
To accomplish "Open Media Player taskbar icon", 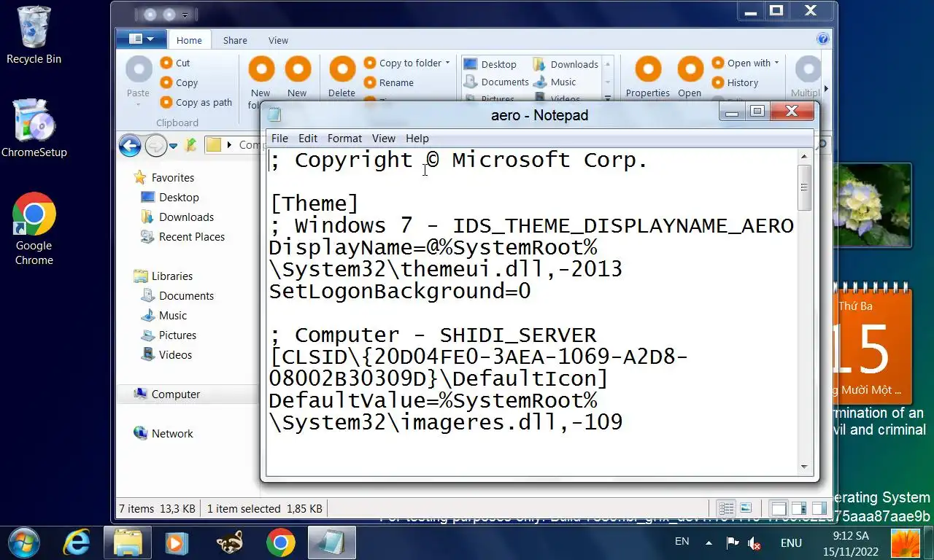I will click(x=176, y=542).
